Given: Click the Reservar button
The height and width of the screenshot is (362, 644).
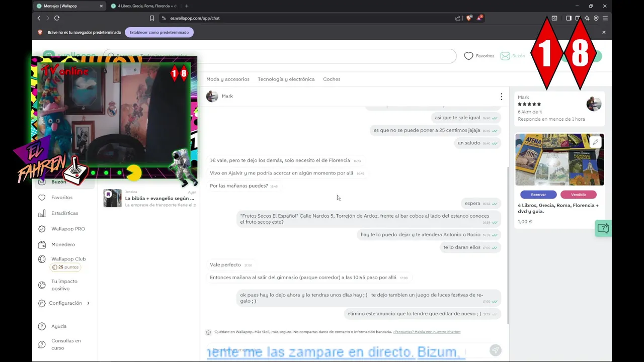Looking at the screenshot, I should click(x=538, y=195).
